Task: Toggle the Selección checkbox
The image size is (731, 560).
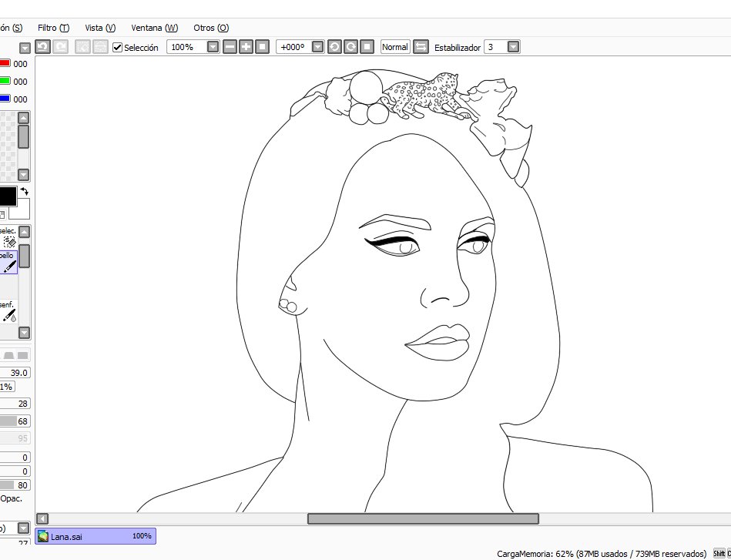Action: click(118, 47)
